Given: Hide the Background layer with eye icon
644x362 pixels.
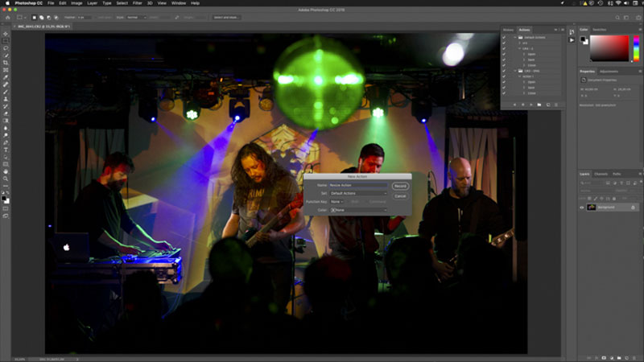Looking at the screenshot, I should click(581, 208).
